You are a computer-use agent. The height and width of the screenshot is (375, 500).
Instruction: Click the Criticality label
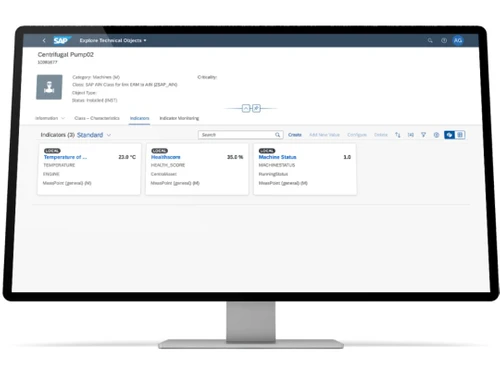pyautogui.click(x=207, y=77)
